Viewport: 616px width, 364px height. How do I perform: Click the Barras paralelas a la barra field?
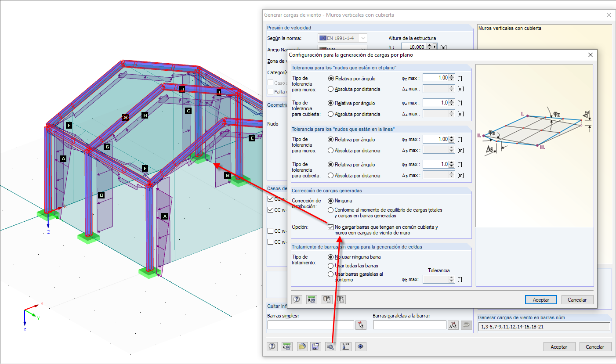pos(409,325)
